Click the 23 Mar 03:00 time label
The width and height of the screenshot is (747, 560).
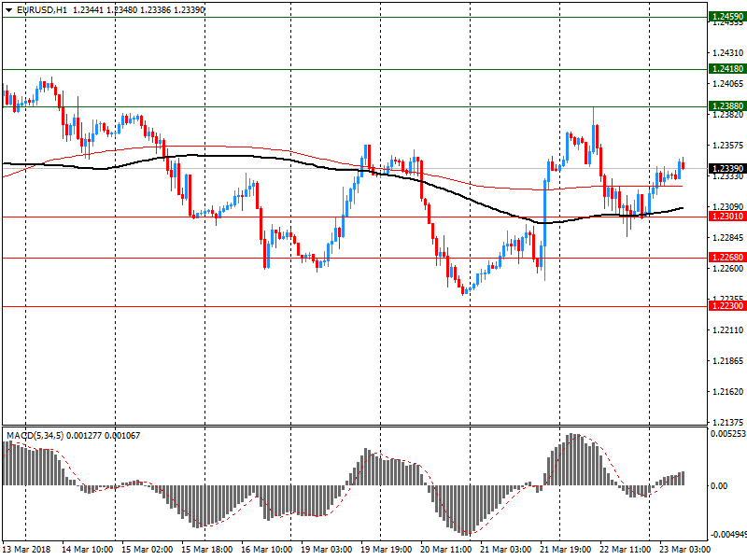tap(684, 551)
